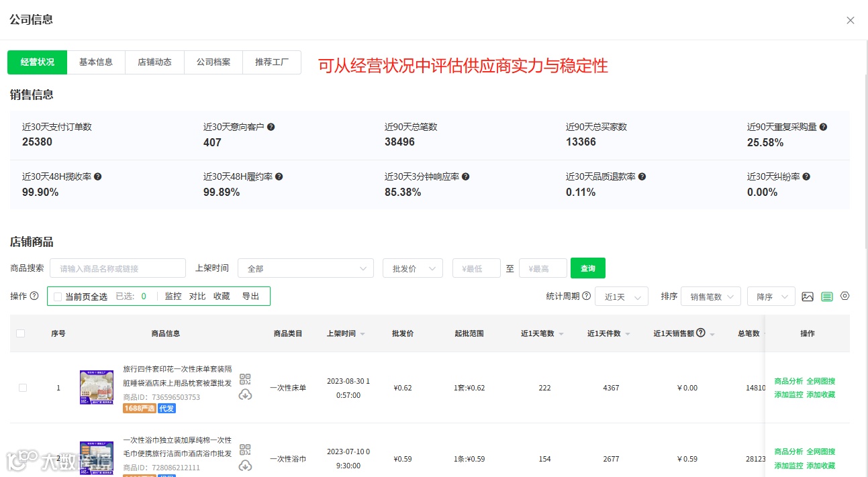The image size is (868, 477).
Task: Sort by 近1天笔数 column arrow
Action: 561,334
